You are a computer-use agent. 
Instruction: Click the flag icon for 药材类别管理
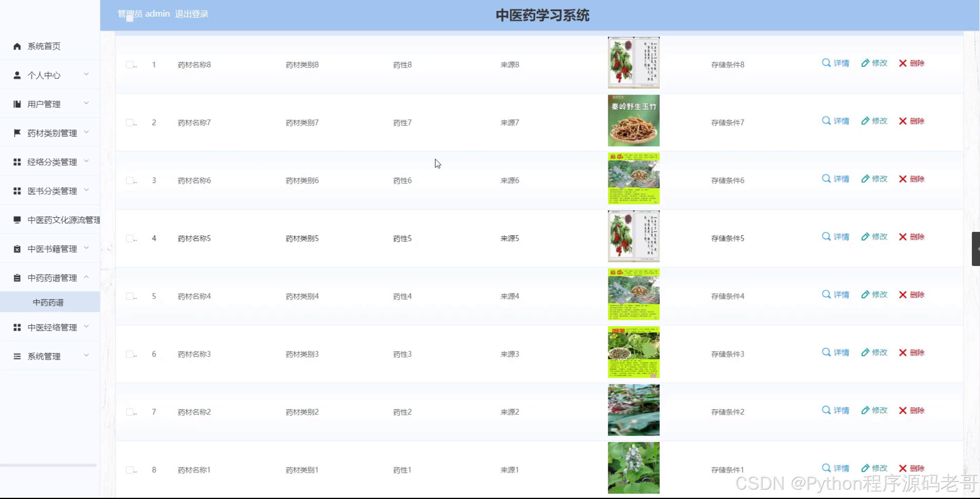tap(17, 133)
